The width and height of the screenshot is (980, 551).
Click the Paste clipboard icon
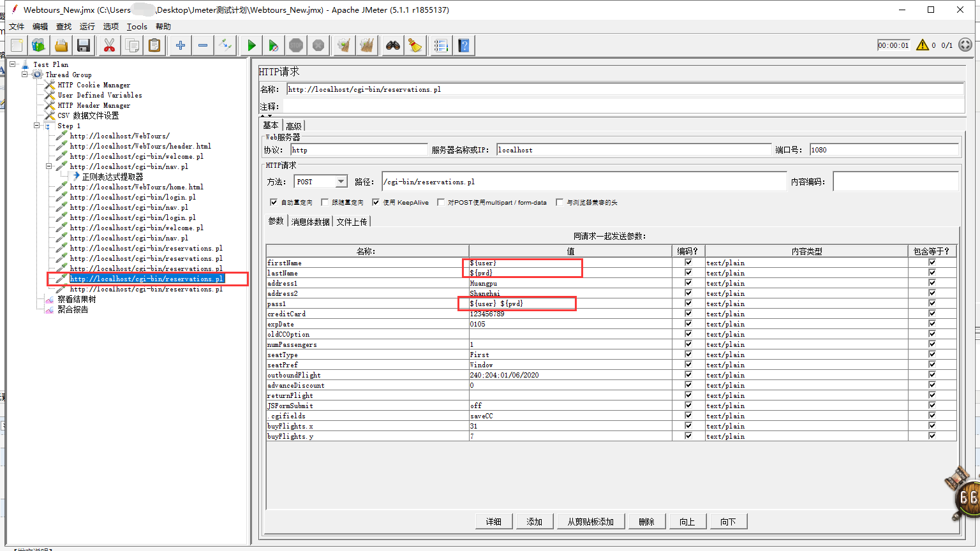pos(154,45)
